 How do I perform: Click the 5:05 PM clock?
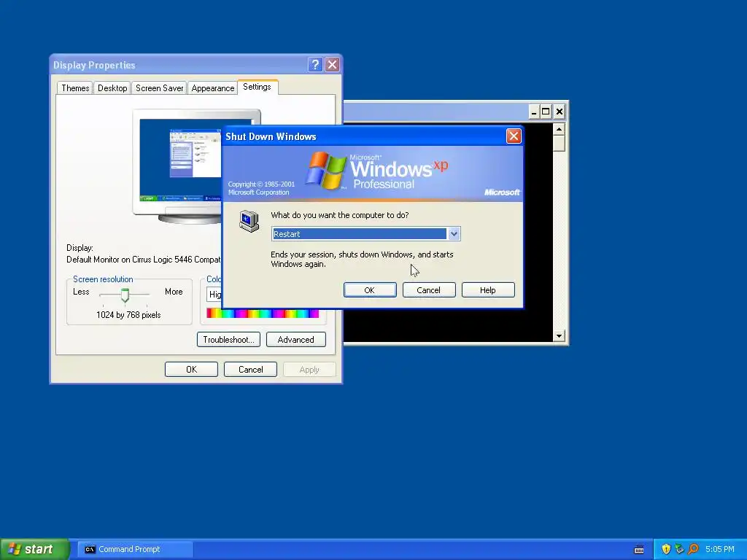click(719, 549)
